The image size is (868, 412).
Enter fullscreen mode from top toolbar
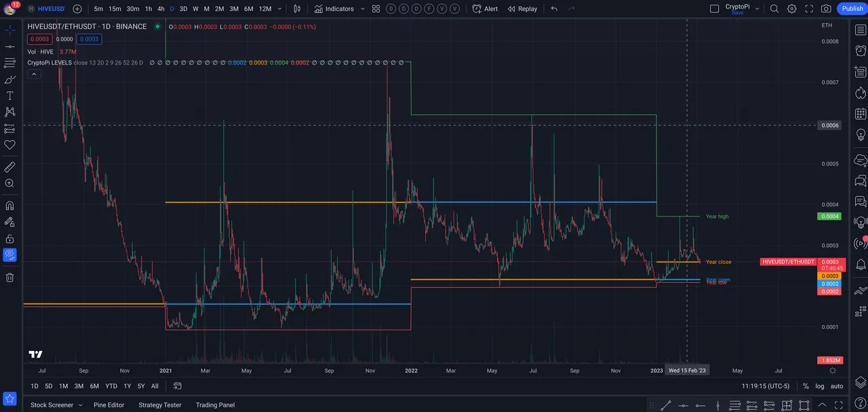click(809, 9)
